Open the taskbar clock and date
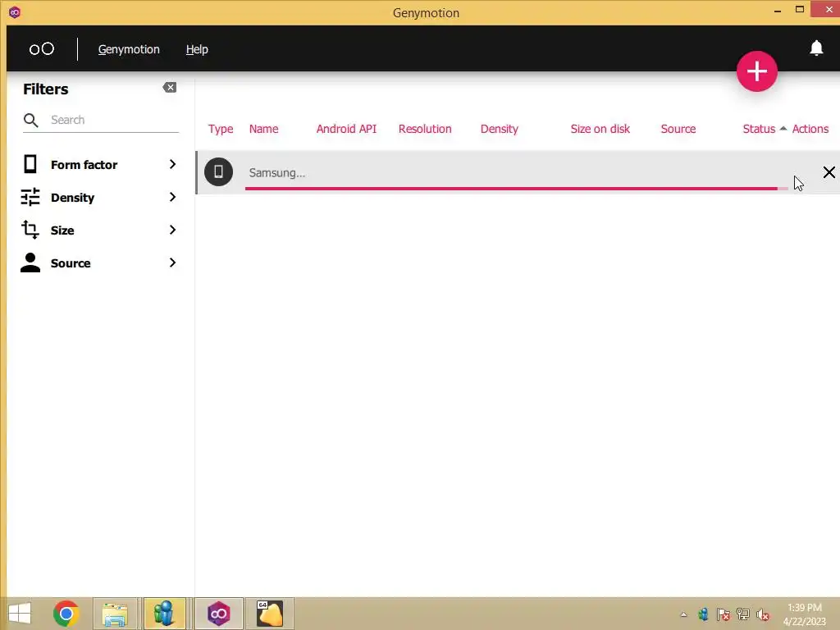This screenshot has width=840, height=630. pos(804,614)
